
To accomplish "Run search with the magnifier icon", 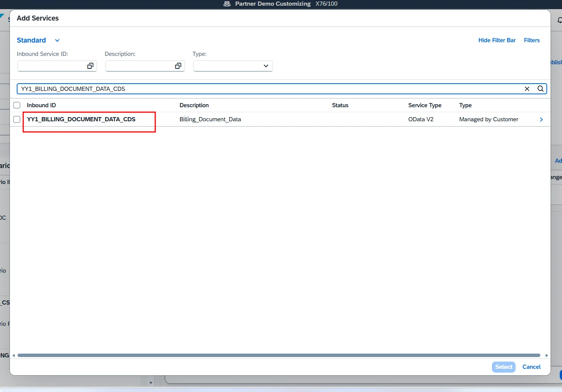I will pos(540,89).
